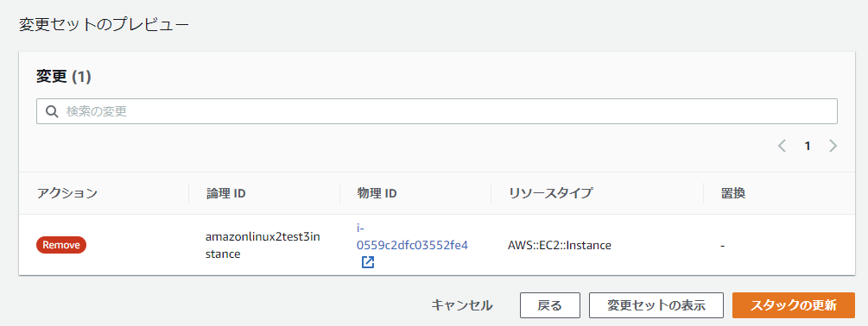The height and width of the screenshot is (326, 868).
Task: Click the キャンセル link
Action: 462,305
